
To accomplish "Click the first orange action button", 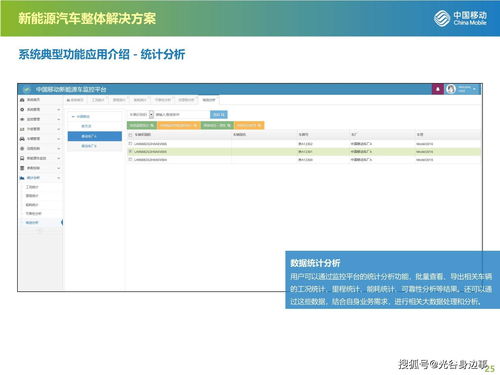I will click(178, 125).
